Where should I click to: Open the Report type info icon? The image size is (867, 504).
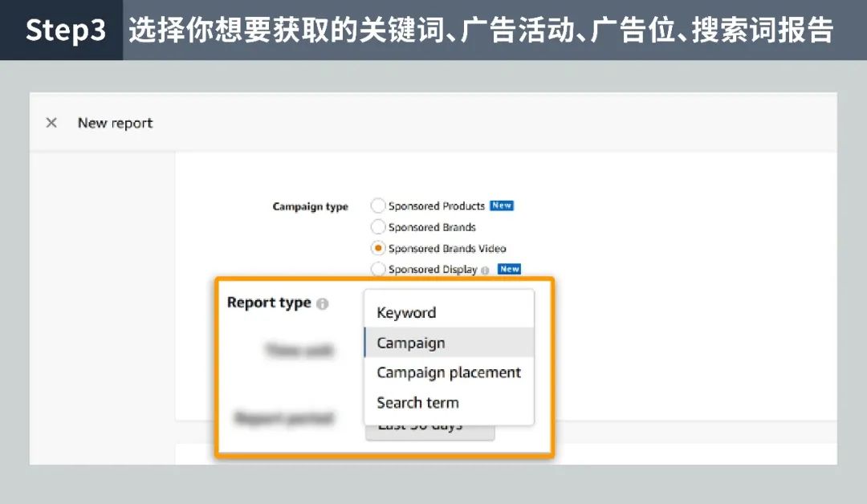[x=323, y=303]
